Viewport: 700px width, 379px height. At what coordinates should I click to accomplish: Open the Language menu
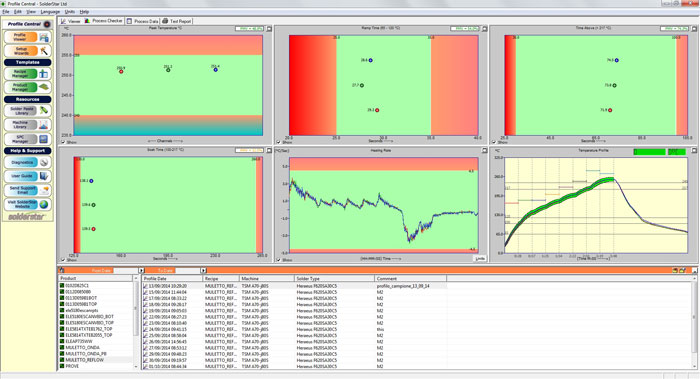(50, 12)
